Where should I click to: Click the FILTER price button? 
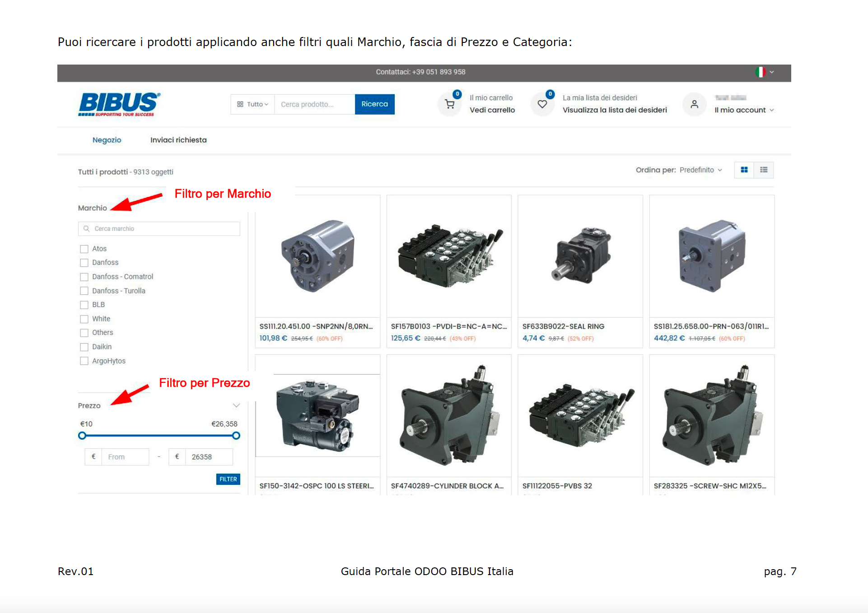click(x=228, y=479)
